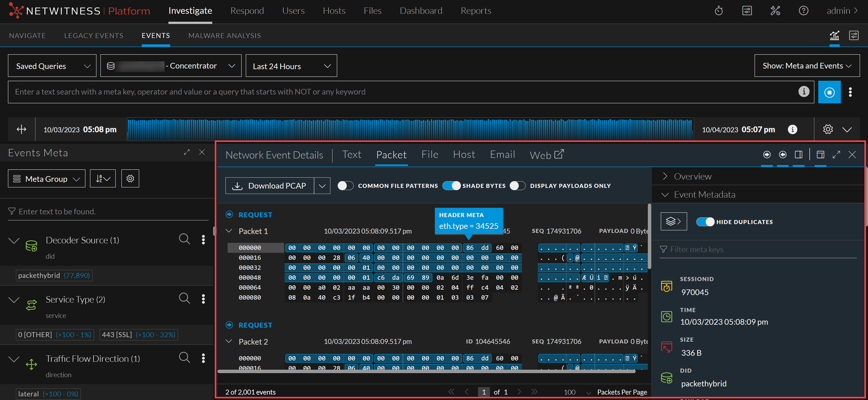Click the events preferences icon beside chart icon
Image resolution: width=868 pixels, height=400 pixels.
(854, 35)
